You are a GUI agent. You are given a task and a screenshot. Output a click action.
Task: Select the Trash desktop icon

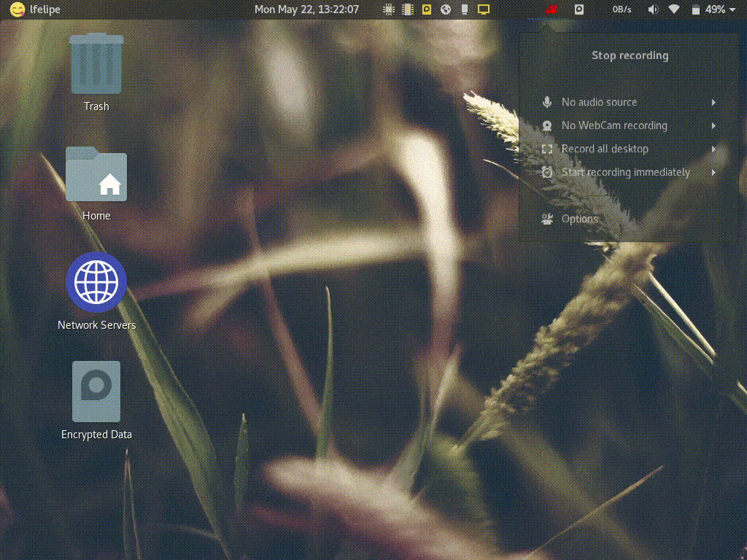click(x=96, y=63)
